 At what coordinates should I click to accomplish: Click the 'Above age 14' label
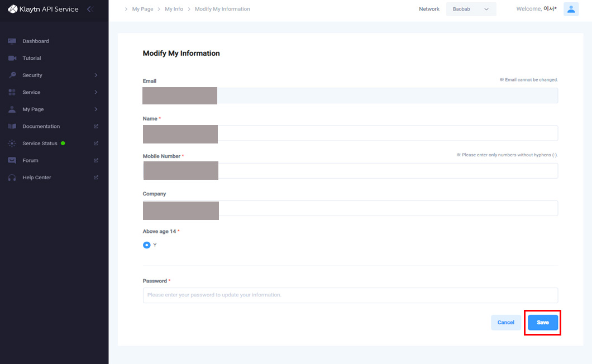tap(159, 232)
